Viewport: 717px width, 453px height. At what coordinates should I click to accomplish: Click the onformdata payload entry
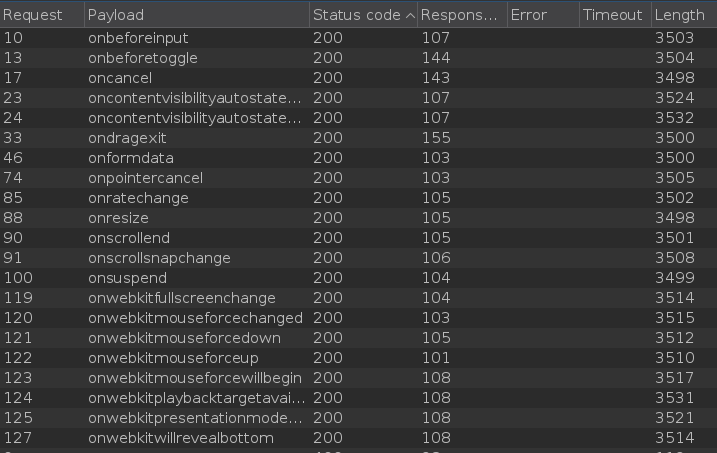click(x=130, y=158)
